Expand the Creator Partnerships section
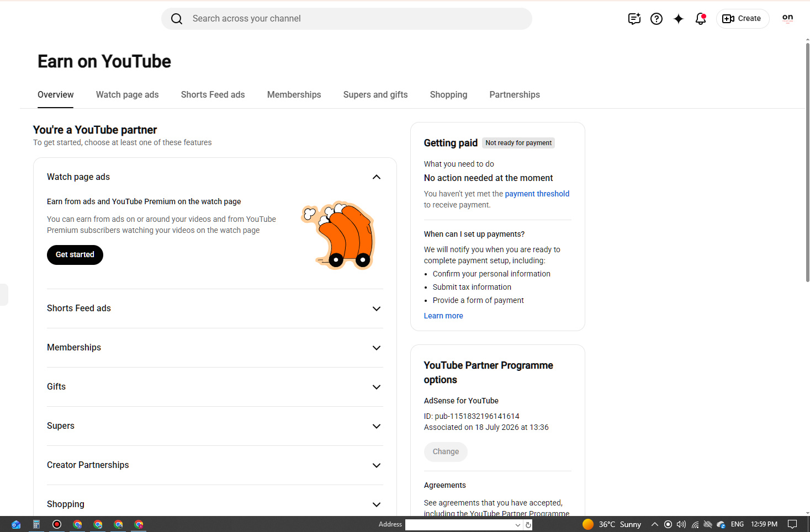The height and width of the screenshot is (532, 810). point(377,465)
